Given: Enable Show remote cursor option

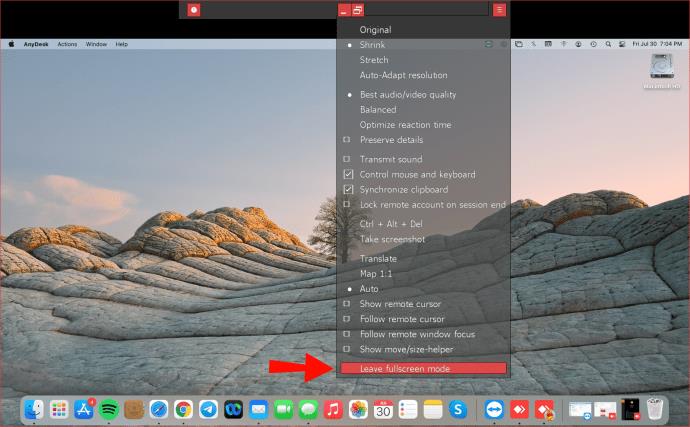Looking at the screenshot, I should (x=347, y=304).
